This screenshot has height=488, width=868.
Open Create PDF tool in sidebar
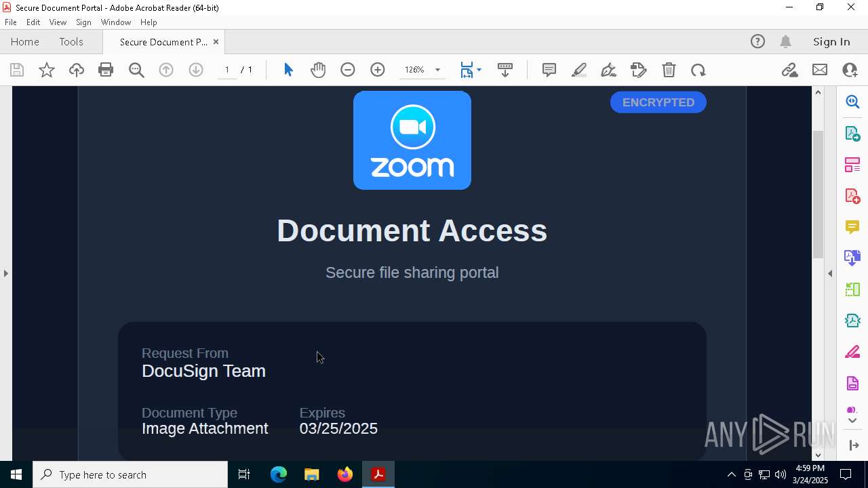pos(852,195)
